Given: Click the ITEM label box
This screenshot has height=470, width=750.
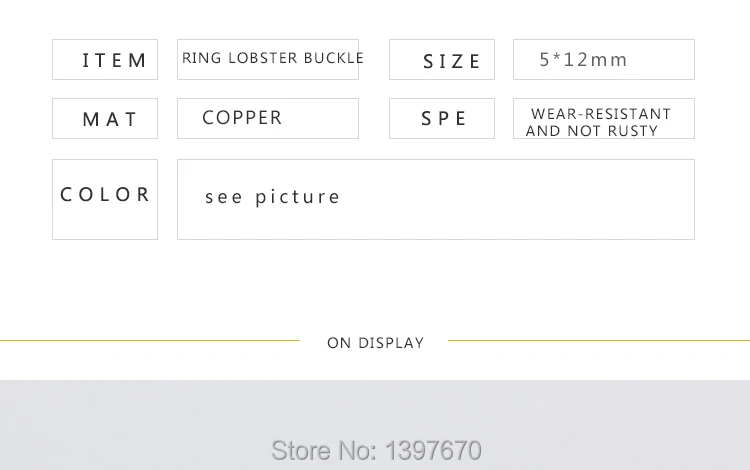Looking at the screenshot, I should 105,60.
